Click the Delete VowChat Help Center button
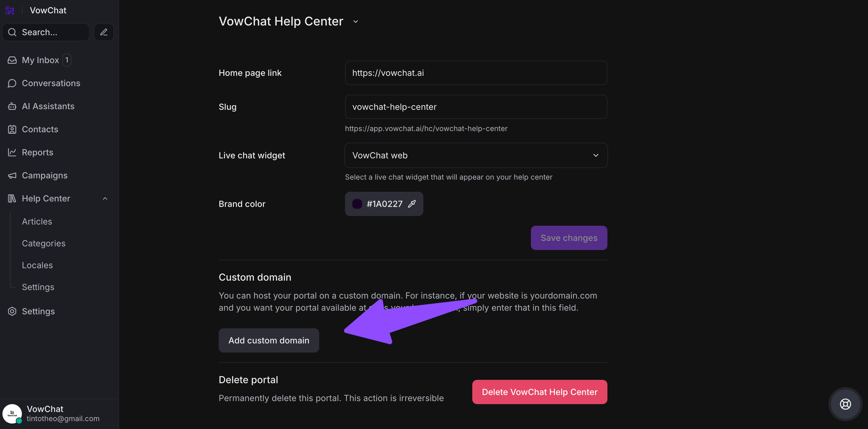The image size is (868, 429). (x=539, y=392)
